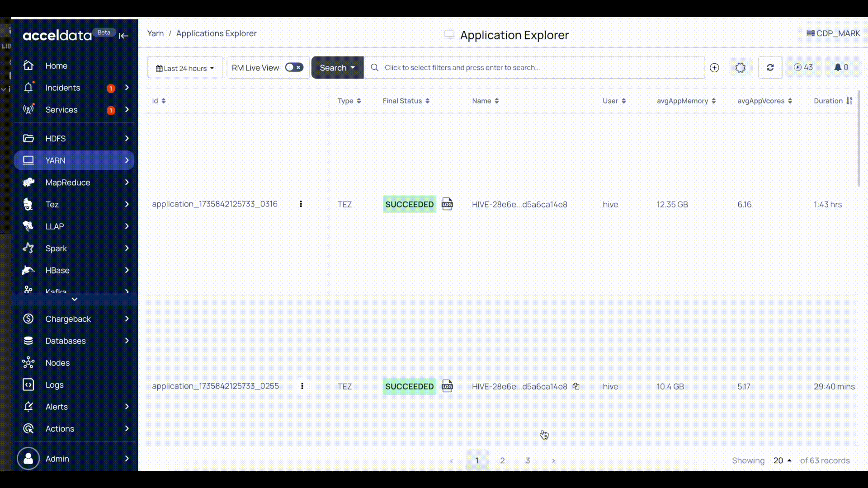868x488 pixels.
Task: Open the Nodes page from sidebar
Action: tap(57, 363)
